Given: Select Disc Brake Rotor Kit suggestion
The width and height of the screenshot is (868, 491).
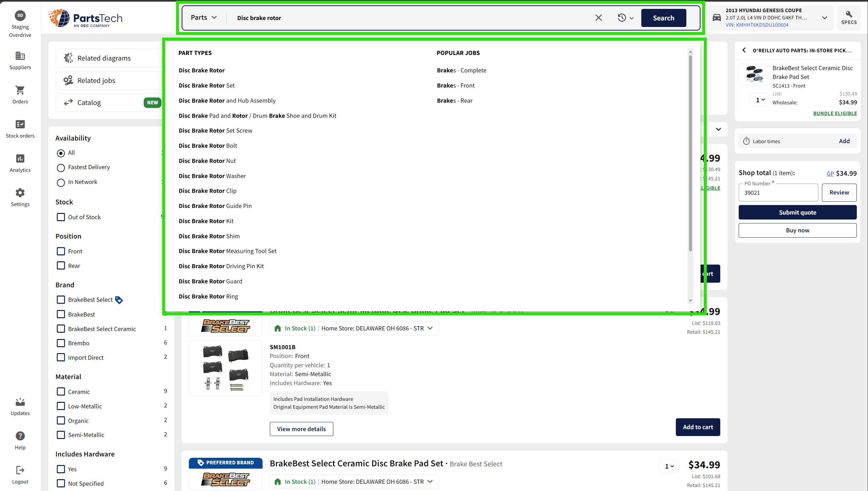Looking at the screenshot, I should (206, 221).
